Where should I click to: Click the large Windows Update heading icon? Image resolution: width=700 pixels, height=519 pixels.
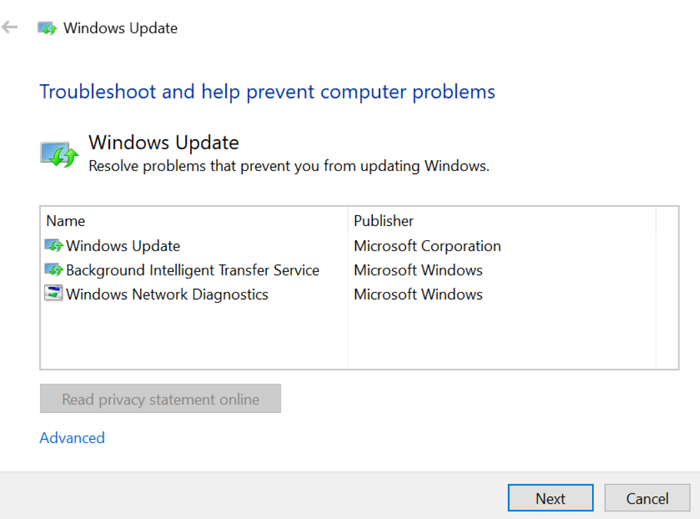point(58,154)
